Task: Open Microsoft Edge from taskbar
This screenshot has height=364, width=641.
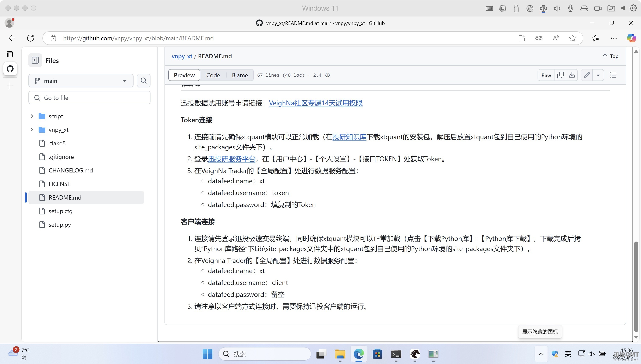Action: pyautogui.click(x=359, y=354)
